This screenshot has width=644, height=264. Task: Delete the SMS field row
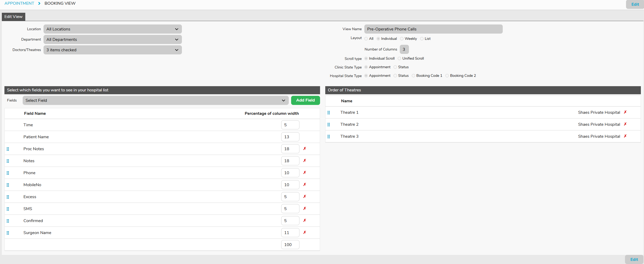click(304, 209)
